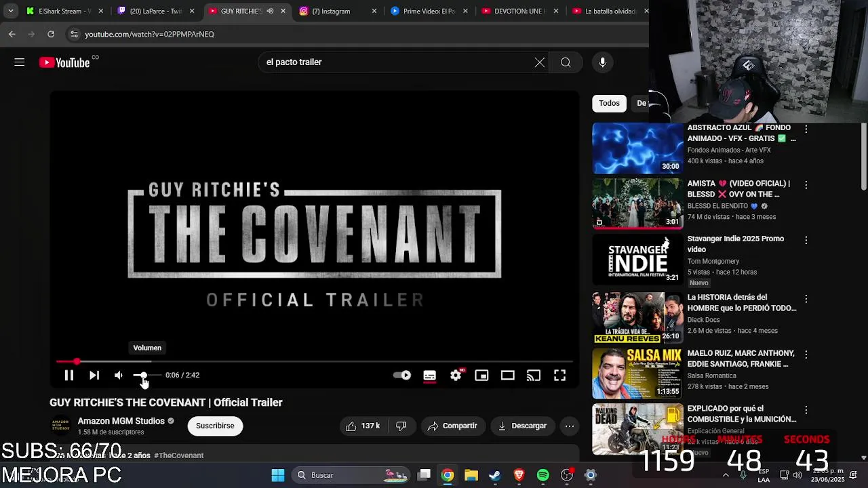Open Stavanger Indie 2025 Promo thumbnail

pos(637,260)
